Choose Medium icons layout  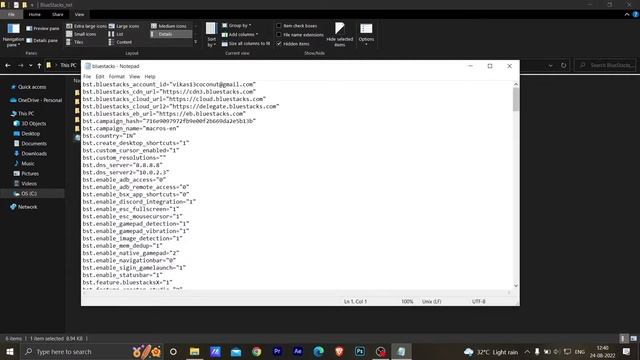point(169,26)
